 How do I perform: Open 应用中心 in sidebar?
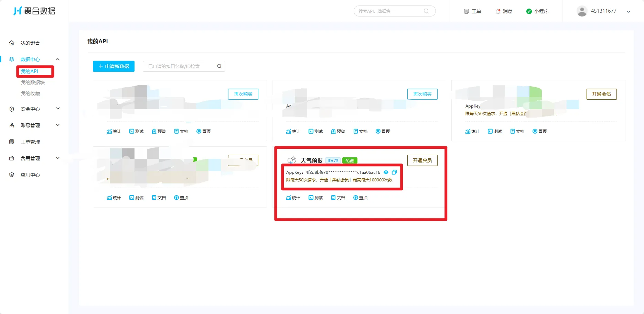pos(30,175)
